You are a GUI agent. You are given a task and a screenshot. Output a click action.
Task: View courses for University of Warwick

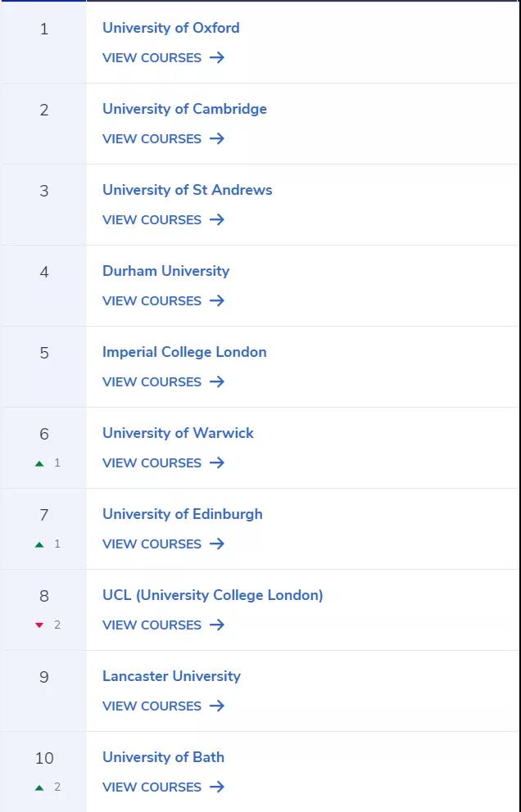coord(163,463)
